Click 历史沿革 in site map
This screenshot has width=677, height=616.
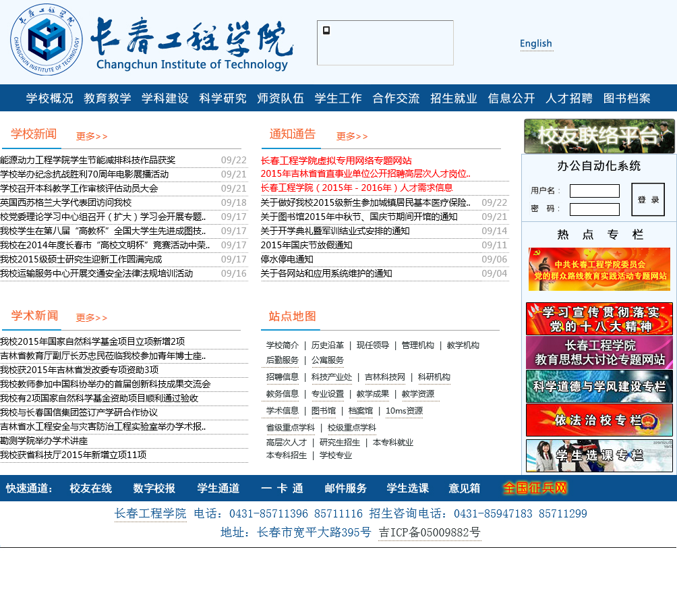click(328, 345)
